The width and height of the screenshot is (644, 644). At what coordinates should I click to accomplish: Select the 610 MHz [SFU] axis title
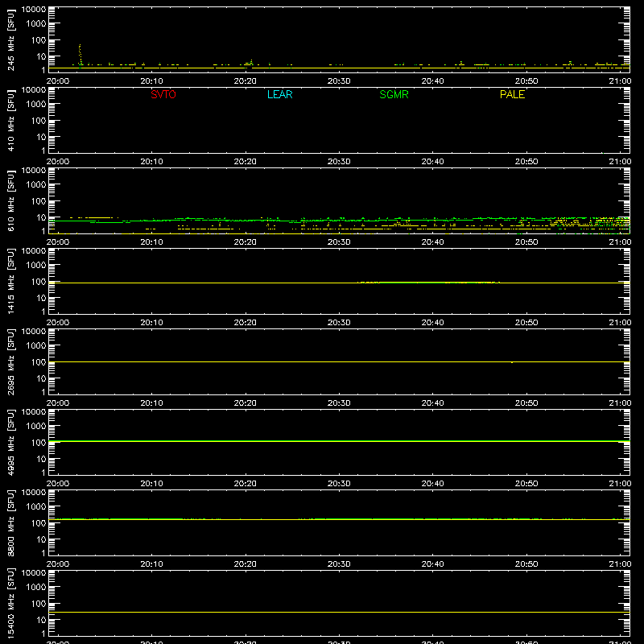tap(10, 200)
